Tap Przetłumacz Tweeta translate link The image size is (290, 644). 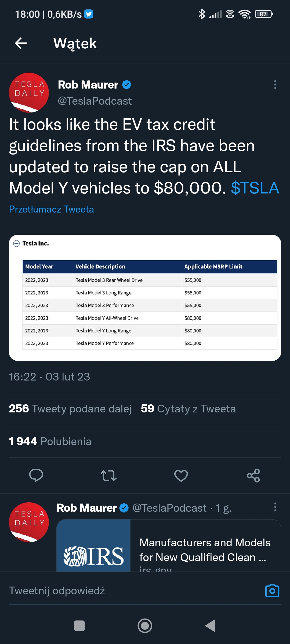pyautogui.click(x=51, y=209)
